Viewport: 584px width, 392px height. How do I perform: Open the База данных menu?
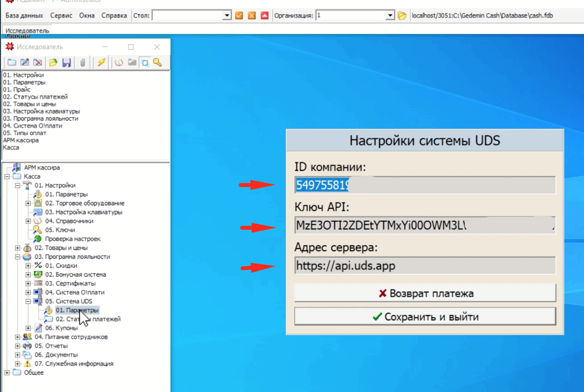[x=24, y=15]
